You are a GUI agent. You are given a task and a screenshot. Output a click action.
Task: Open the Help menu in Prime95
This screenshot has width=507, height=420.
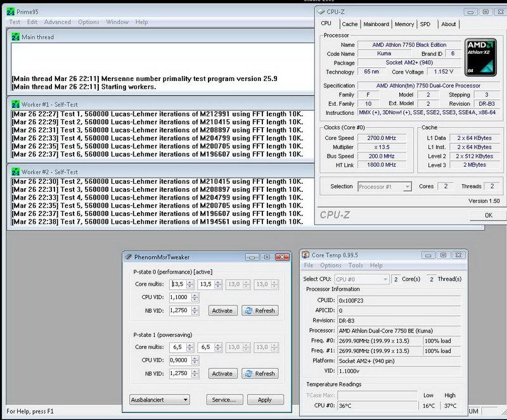coord(141,22)
